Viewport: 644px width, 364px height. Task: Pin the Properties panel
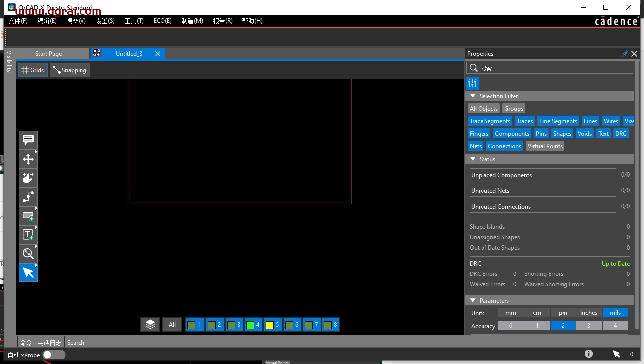[625, 54]
